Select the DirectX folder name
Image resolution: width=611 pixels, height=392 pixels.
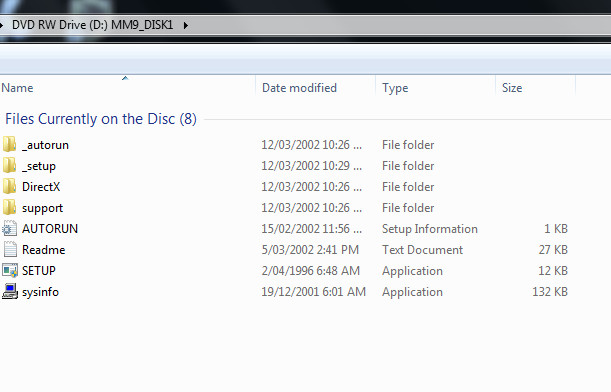[41, 187]
